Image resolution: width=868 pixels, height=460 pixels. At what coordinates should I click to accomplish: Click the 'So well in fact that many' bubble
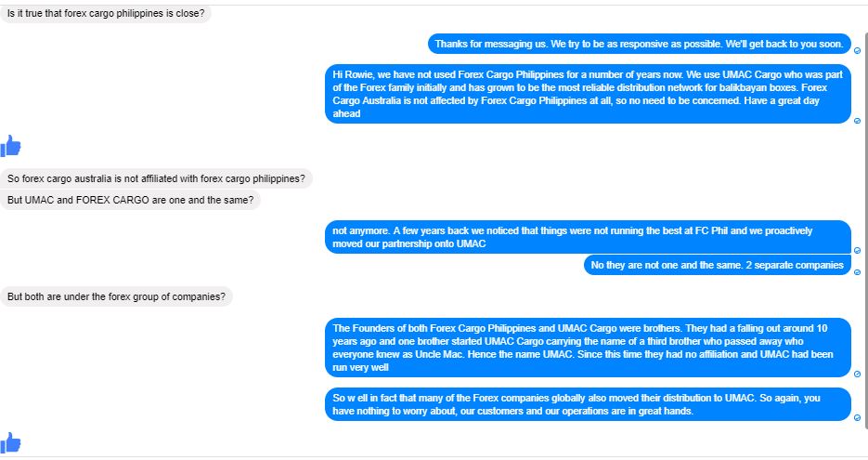point(588,404)
